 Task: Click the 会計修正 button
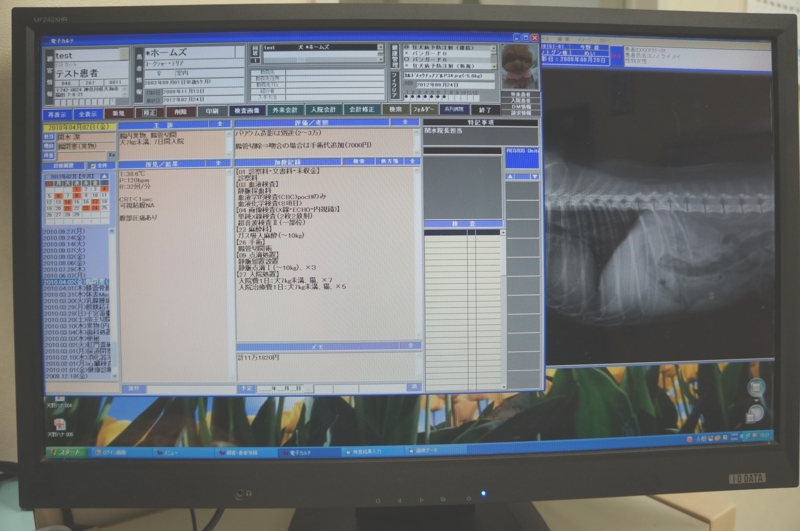coord(362,110)
